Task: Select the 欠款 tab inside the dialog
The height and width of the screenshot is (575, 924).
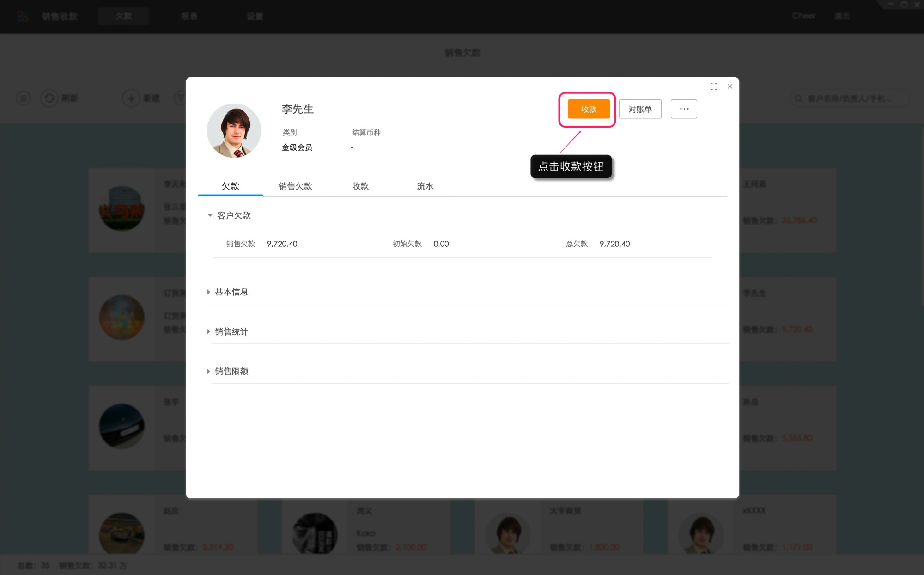Action: tap(230, 186)
